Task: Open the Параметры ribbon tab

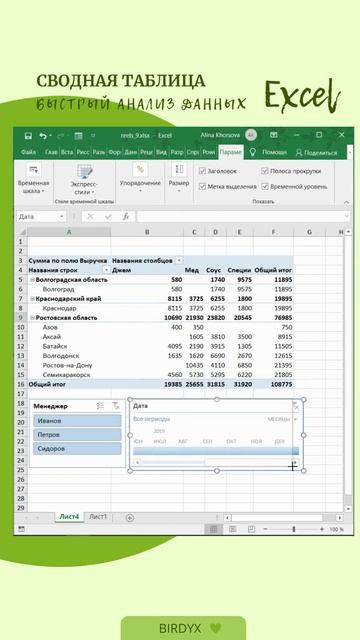Action: point(231,152)
